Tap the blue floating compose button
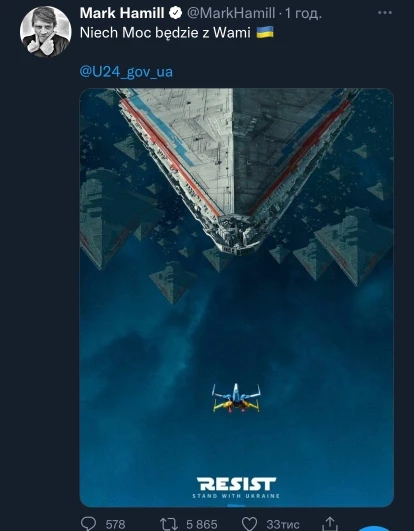Screen dimensions: 414x531 coord(374,529)
